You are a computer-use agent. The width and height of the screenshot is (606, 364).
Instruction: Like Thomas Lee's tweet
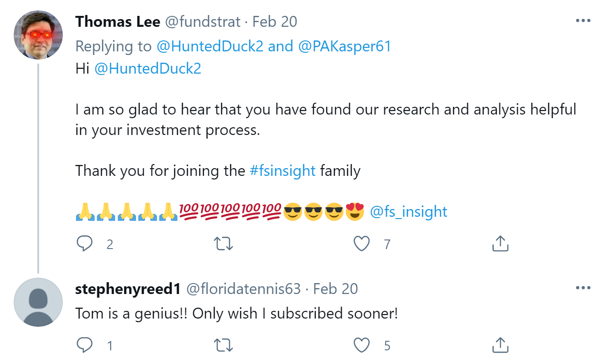[x=362, y=244]
